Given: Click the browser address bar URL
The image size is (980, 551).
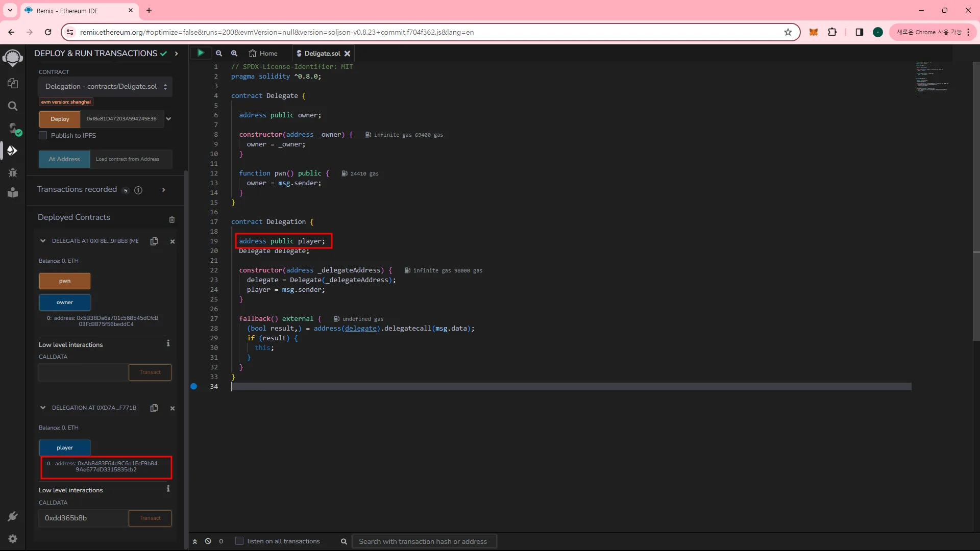Looking at the screenshot, I should pyautogui.click(x=277, y=32).
